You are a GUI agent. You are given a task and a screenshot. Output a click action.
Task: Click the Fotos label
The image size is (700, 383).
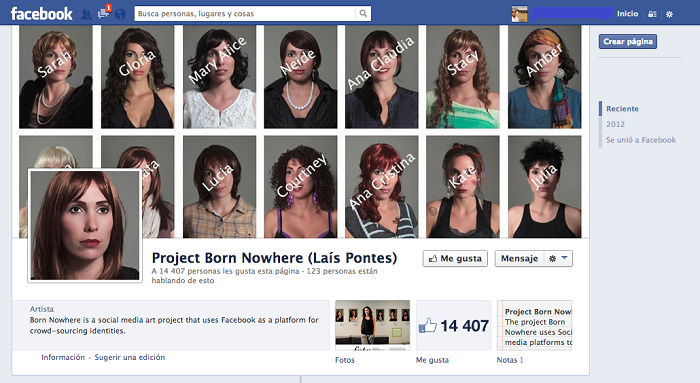point(345,360)
